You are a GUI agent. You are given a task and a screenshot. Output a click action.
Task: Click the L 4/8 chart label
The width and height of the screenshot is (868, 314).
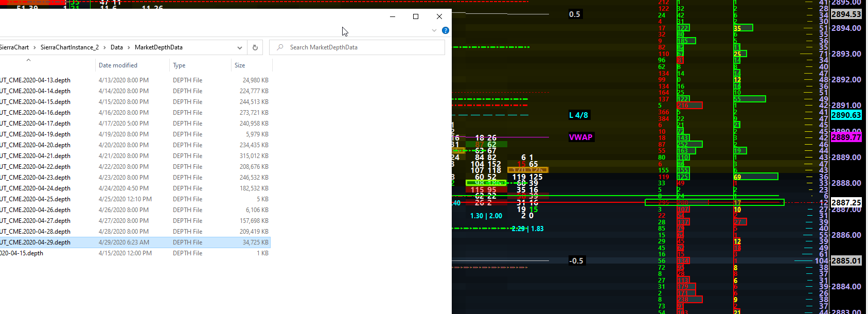coord(579,115)
